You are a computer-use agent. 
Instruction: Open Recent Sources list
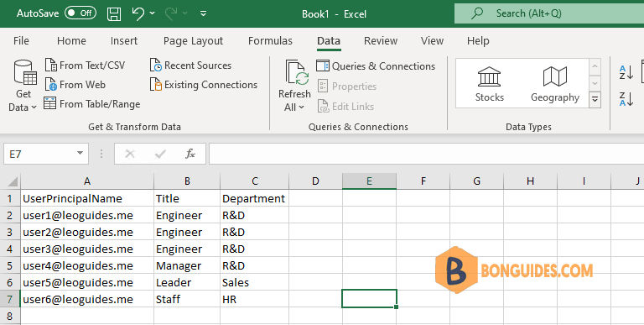click(x=190, y=66)
